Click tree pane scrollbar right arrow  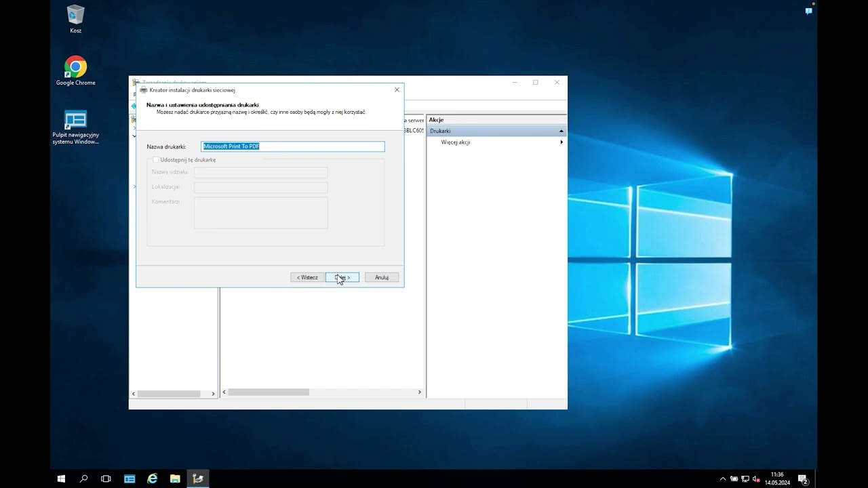pyautogui.click(x=213, y=393)
